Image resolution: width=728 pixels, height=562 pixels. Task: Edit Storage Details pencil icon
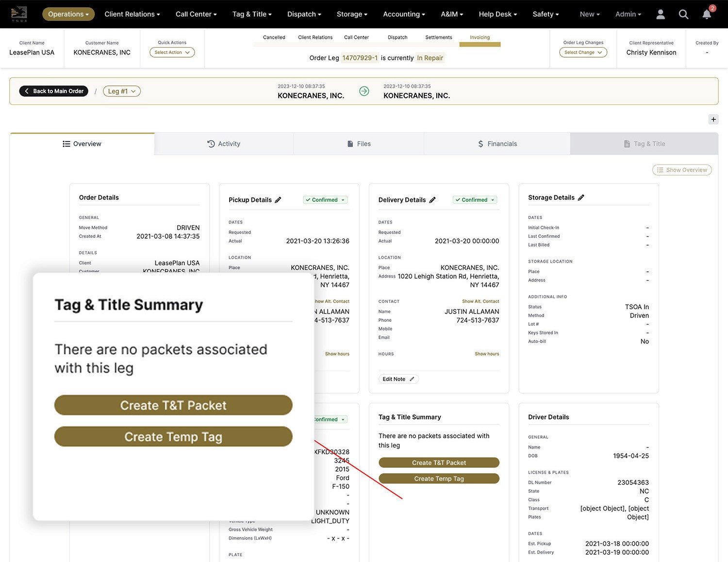(x=581, y=198)
